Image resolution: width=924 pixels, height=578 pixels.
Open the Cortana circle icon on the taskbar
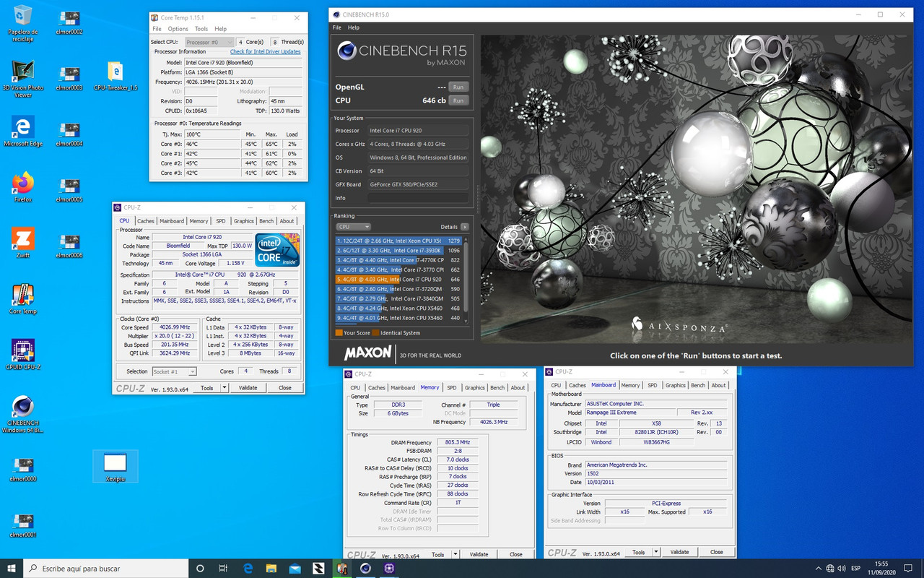[x=200, y=568]
